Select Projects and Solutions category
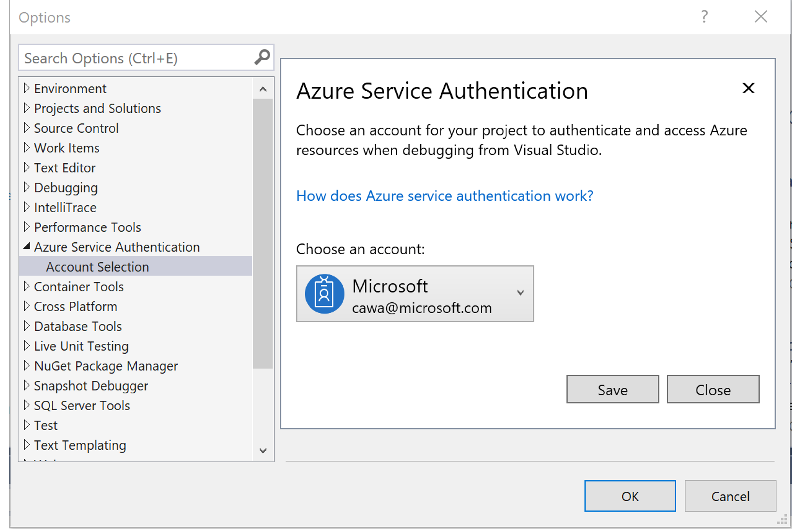Image resolution: width=792 pixels, height=531 pixels. [97, 108]
